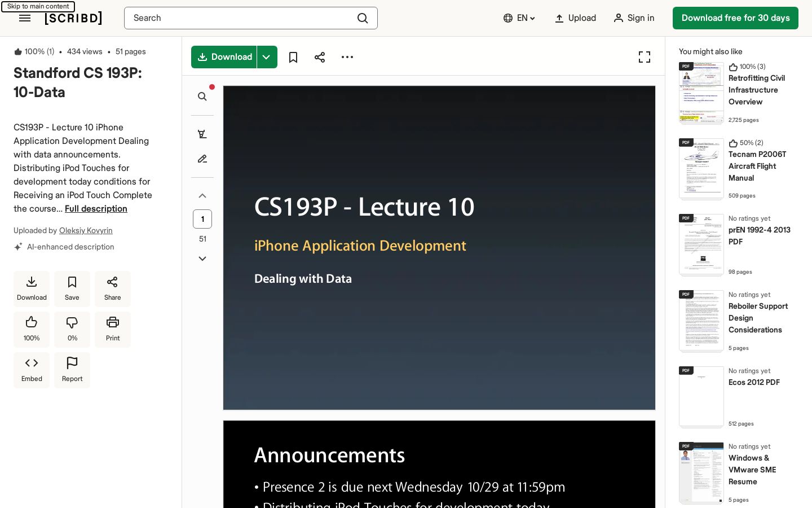Click the AI-enhanced description sparkle label
The image size is (812, 508).
click(64, 247)
